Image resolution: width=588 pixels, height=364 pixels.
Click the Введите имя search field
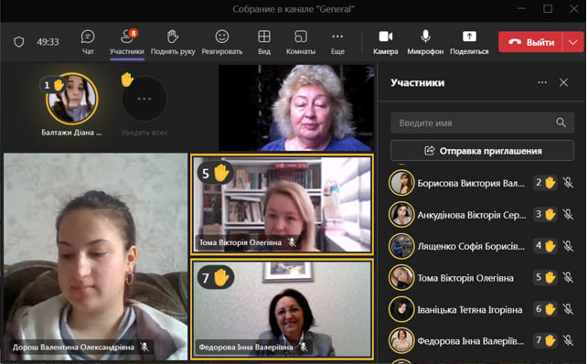pos(482,123)
